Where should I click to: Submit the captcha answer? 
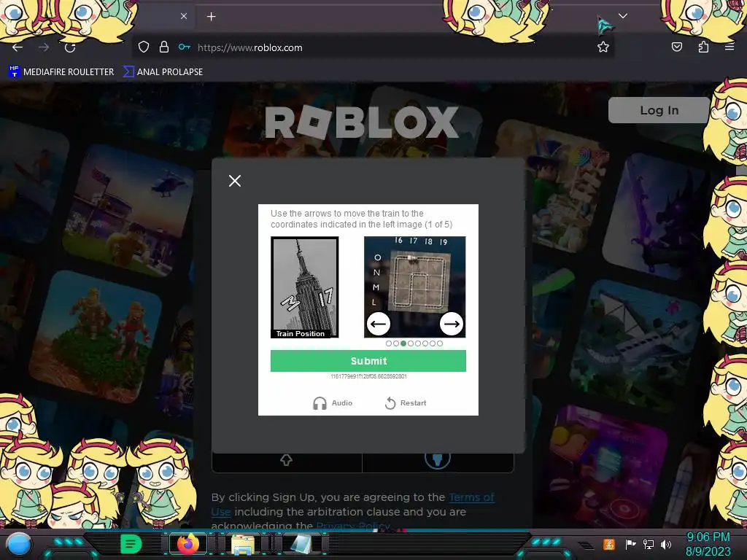pos(368,361)
